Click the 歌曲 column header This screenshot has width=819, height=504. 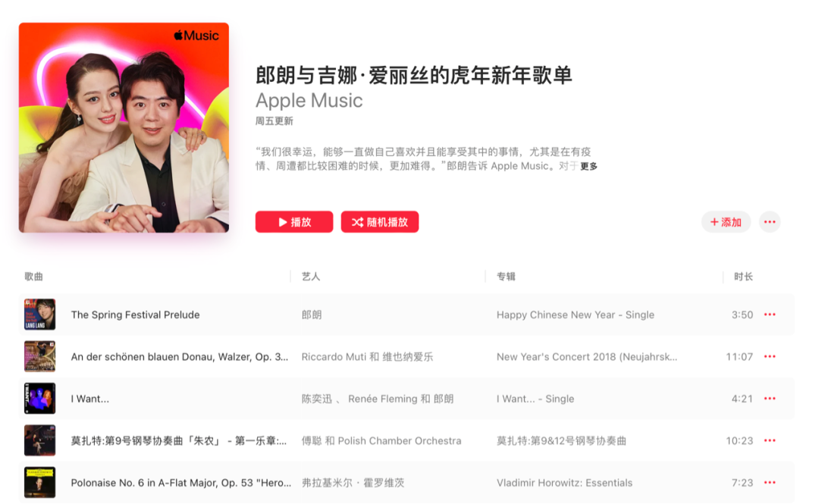tap(33, 277)
